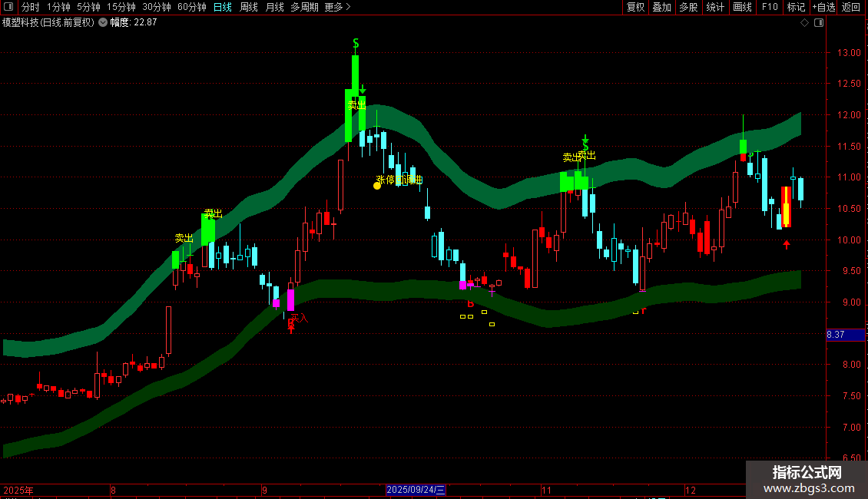Click the 10.00 price axis label
This screenshot has height=499, width=868.
(849, 240)
